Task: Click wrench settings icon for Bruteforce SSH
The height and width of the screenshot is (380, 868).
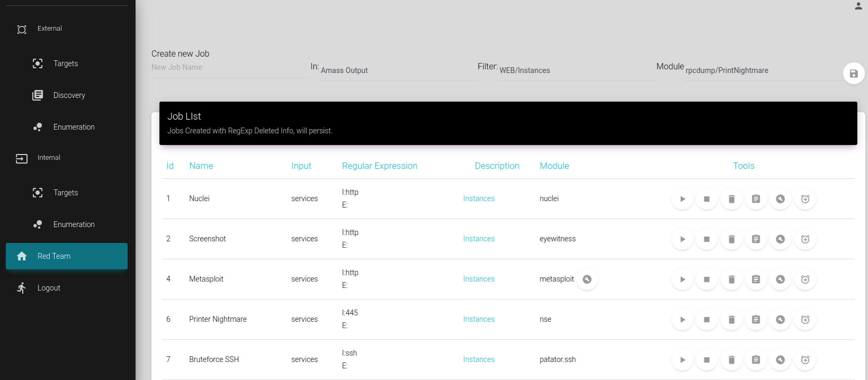Action: pos(780,360)
